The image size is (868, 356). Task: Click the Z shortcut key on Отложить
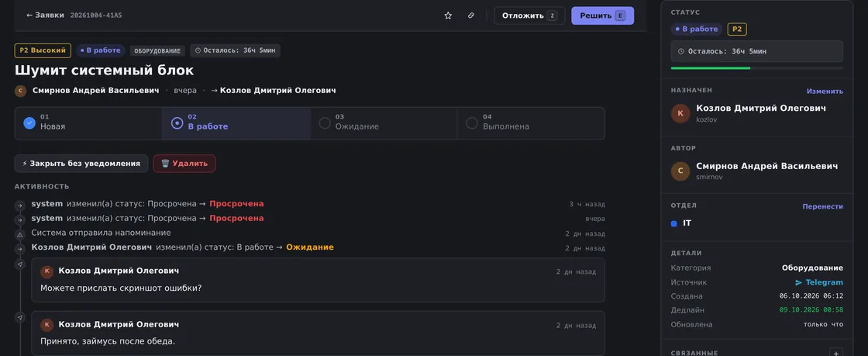552,16
